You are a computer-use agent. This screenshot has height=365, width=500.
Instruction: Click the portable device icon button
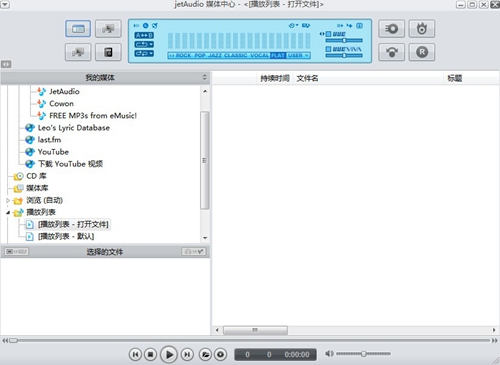click(108, 52)
